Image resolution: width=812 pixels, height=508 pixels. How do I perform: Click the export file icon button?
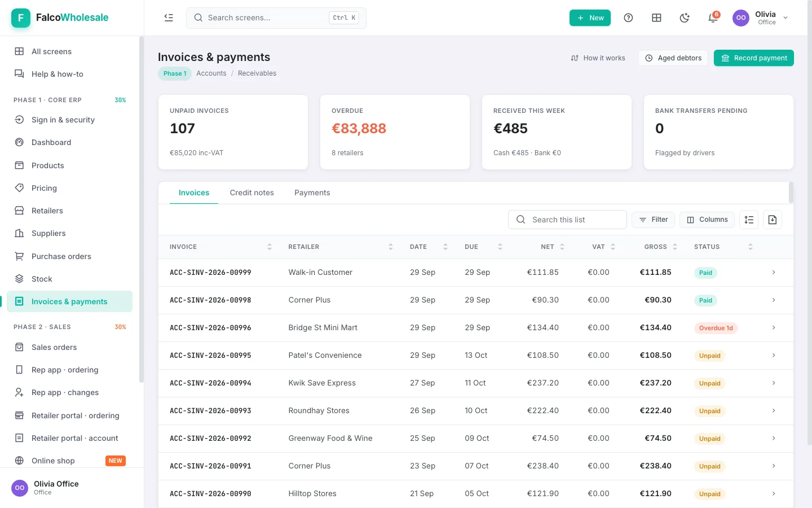[773, 220]
